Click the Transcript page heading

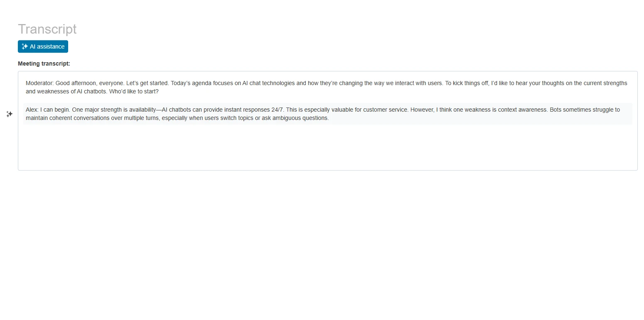click(x=47, y=29)
